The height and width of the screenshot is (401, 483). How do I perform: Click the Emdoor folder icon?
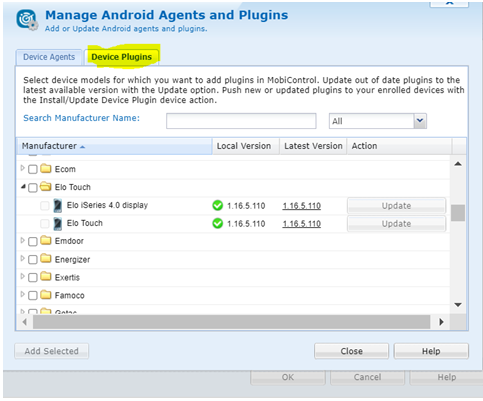(x=46, y=240)
